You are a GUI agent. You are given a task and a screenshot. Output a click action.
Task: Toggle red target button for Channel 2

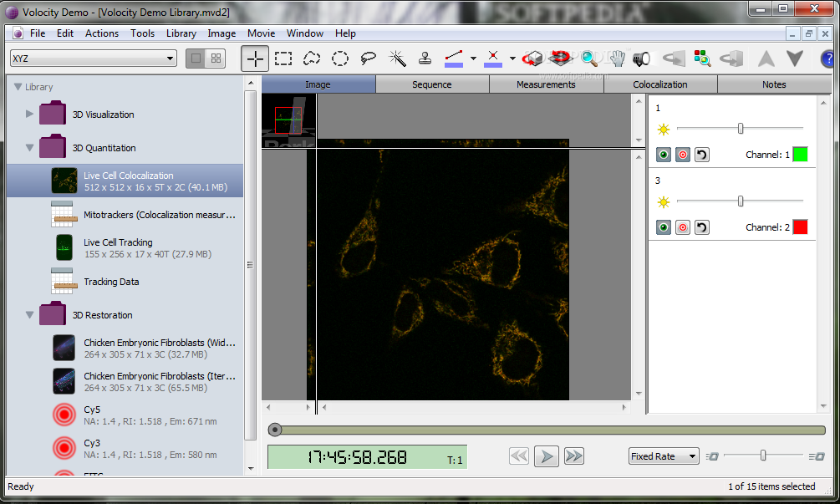pyautogui.click(x=683, y=227)
